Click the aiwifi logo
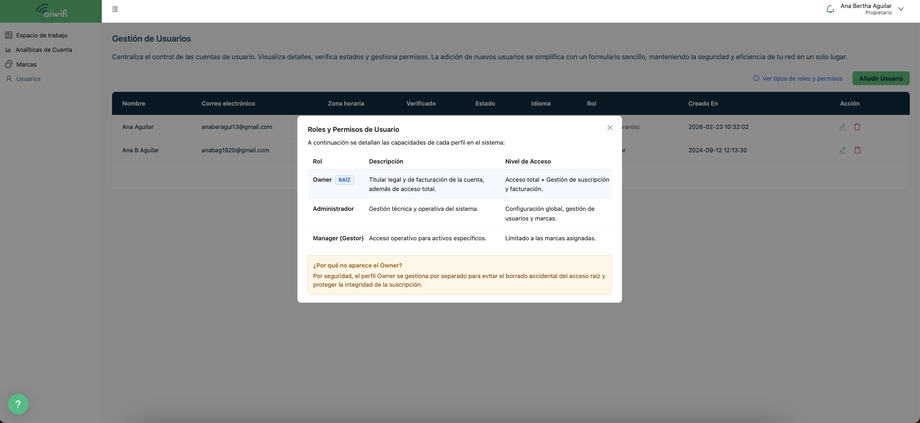 51,11
